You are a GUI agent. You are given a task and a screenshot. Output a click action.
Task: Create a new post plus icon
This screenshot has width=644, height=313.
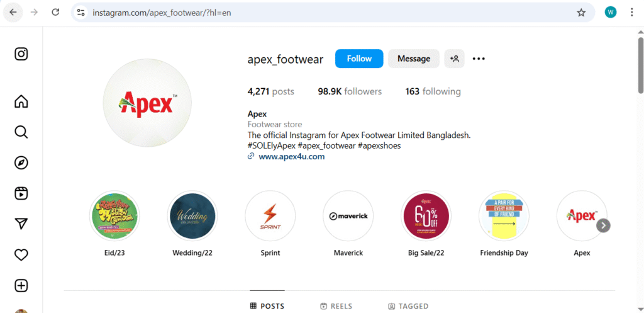[21, 286]
